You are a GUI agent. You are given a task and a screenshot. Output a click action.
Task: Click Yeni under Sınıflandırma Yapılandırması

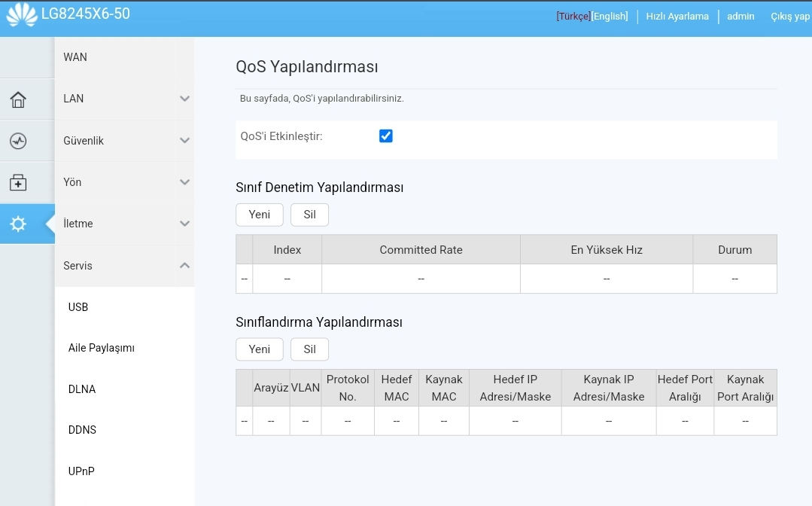[260, 349]
